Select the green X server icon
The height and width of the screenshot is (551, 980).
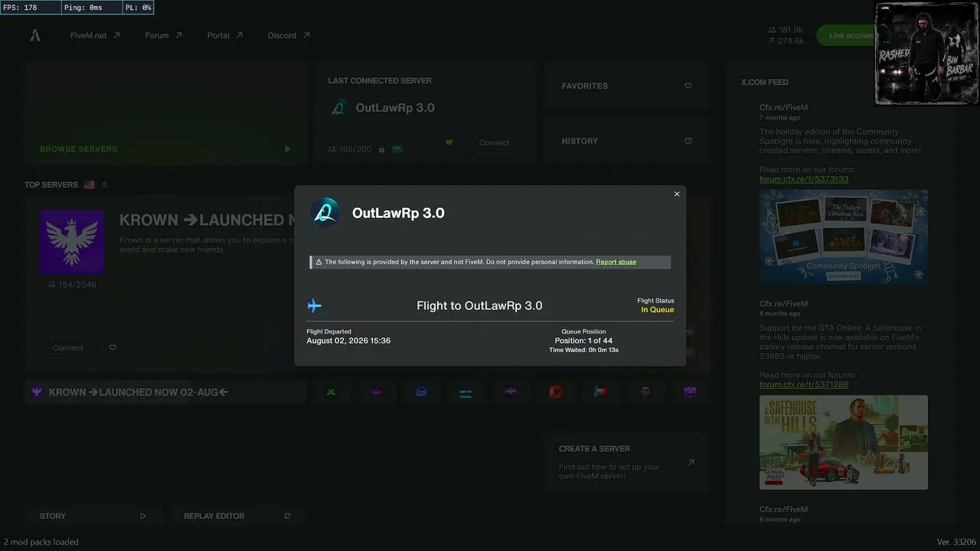coord(332,392)
